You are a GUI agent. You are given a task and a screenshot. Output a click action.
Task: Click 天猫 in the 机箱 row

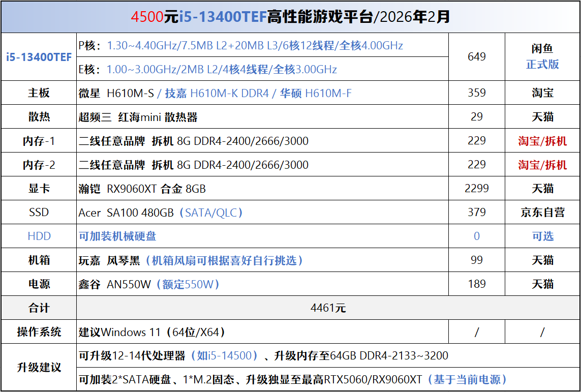[x=542, y=260]
